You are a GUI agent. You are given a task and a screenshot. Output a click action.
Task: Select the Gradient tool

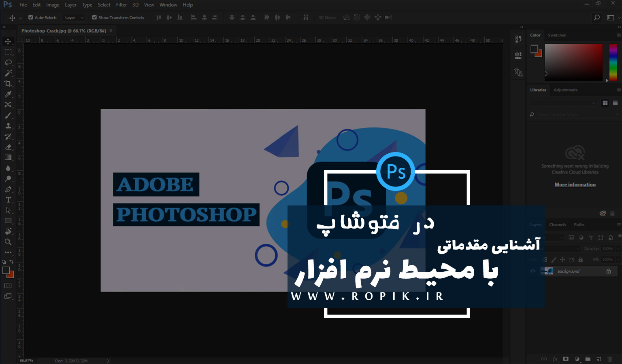pyautogui.click(x=8, y=157)
